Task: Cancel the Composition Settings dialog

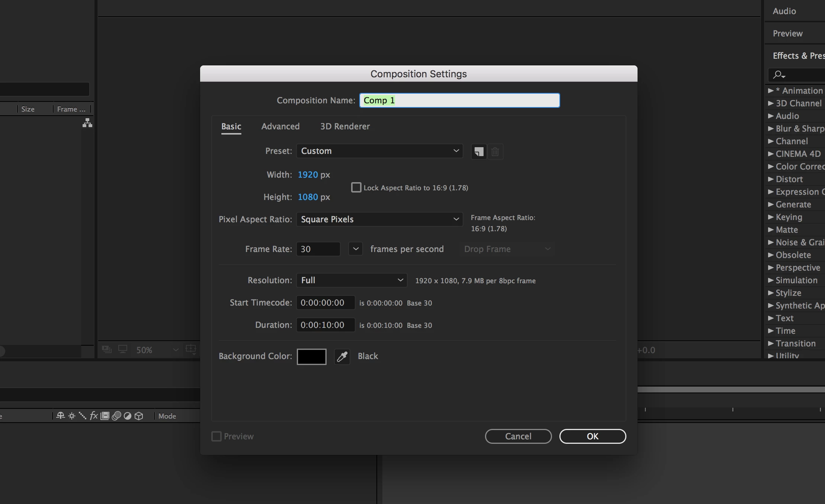Action: click(x=518, y=436)
